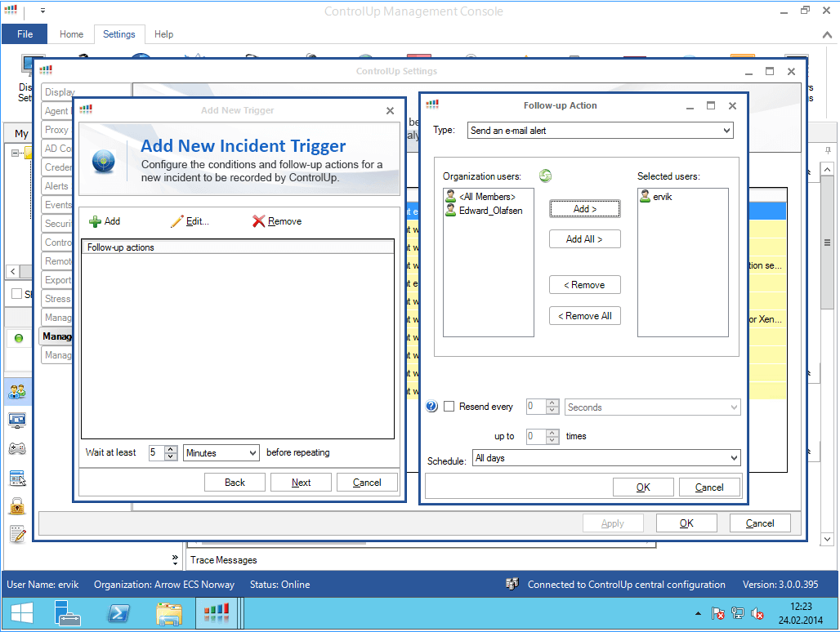840x632 pixels.
Task: Click the Resend every number field
Action: pyautogui.click(x=536, y=407)
